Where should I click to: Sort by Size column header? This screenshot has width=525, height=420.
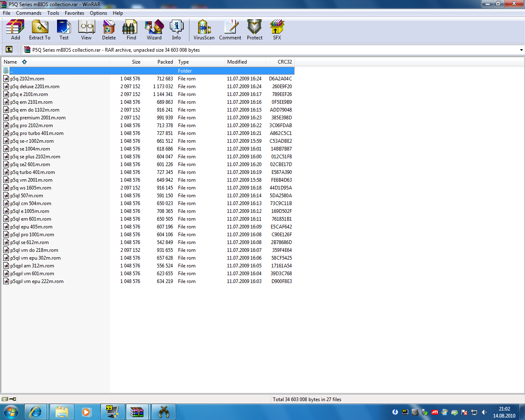pyautogui.click(x=126, y=62)
